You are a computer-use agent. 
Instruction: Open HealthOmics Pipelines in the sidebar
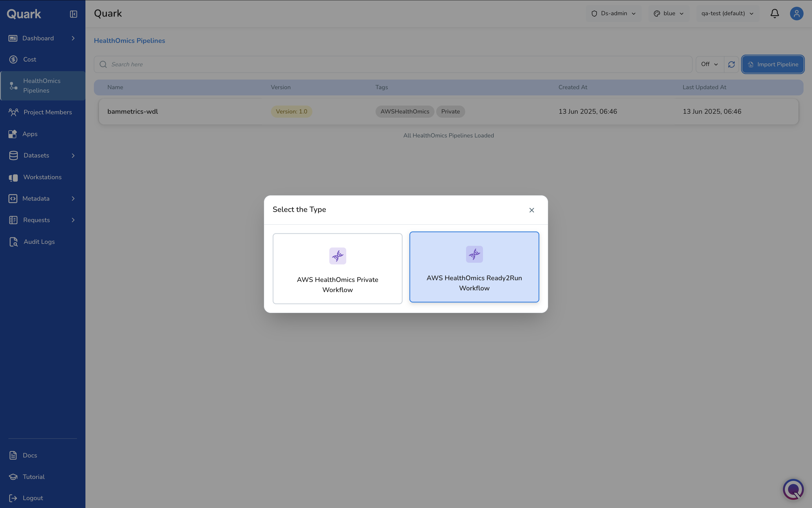[x=43, y=86]
